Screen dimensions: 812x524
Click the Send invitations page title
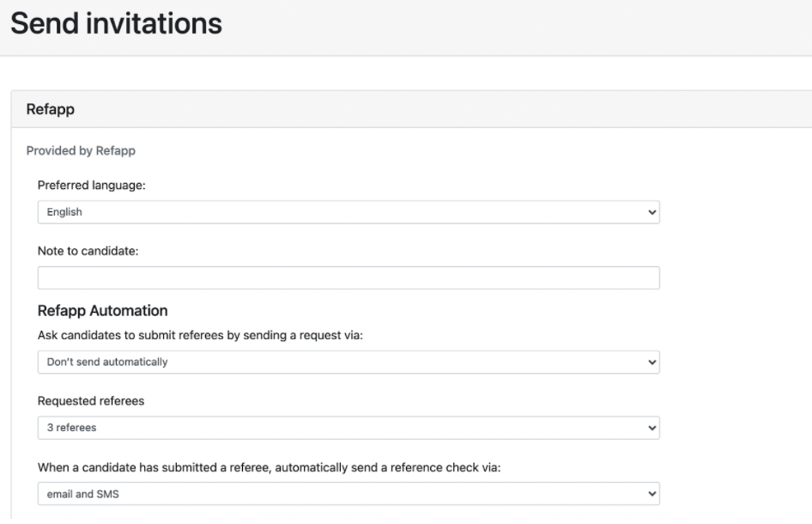(x=116, y=24)
